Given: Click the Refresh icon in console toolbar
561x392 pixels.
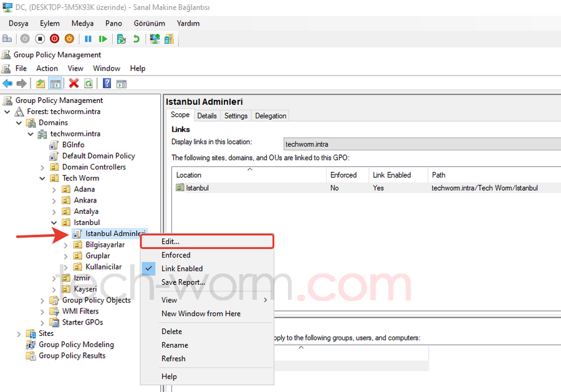Looking at the screenshot, I should coord(89,84).
